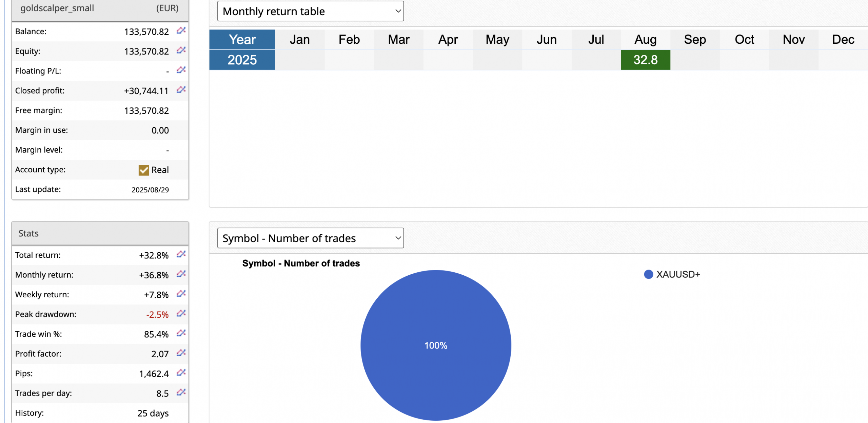Open Monthly return chart icon
The height and width of the screenshot is (423, 868).
[181, 274]
